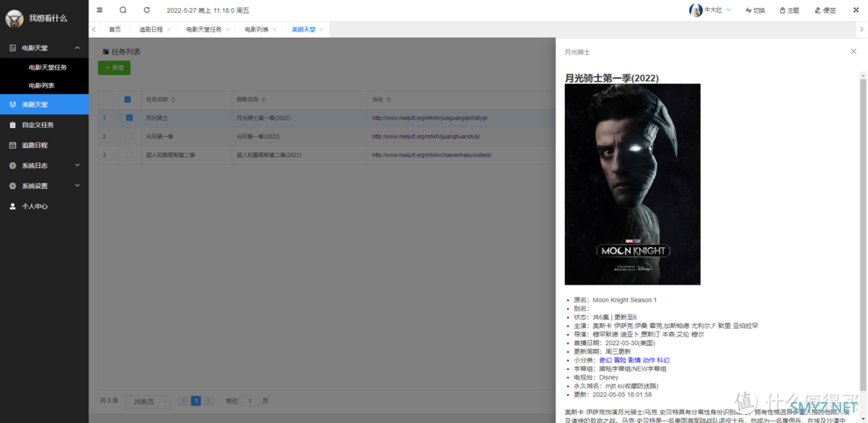Click the 剧情 genre link
The width and height of the screenshot is (868, 423).
tap(634, 360)
